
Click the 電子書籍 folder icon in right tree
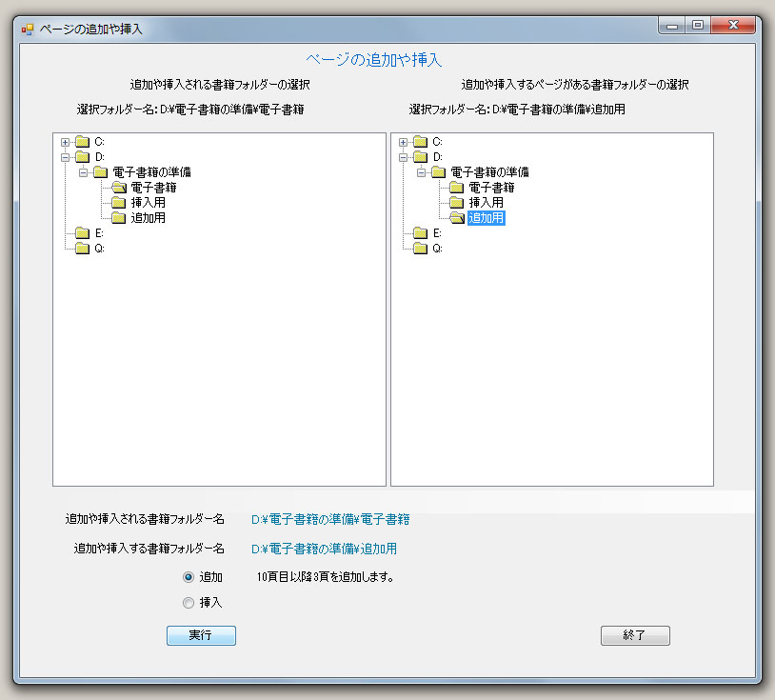(456, 188)
